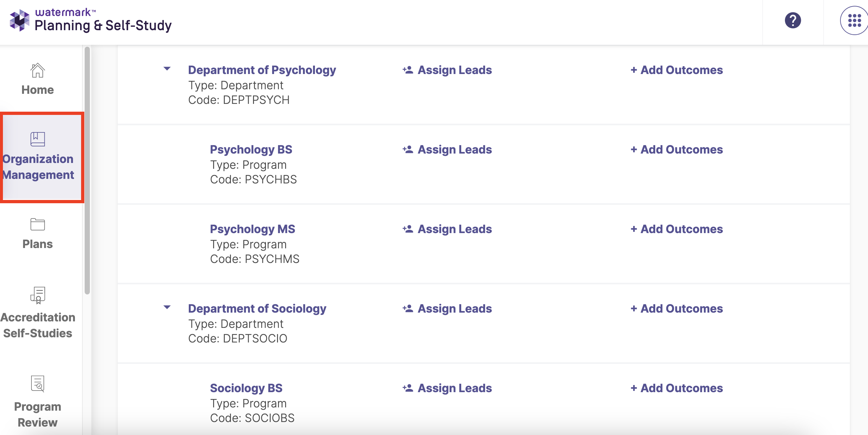This screenshot has width=868, height=435.
Task: Click Type: Program under Psychology MS
Action: click(x=248, y=244)
